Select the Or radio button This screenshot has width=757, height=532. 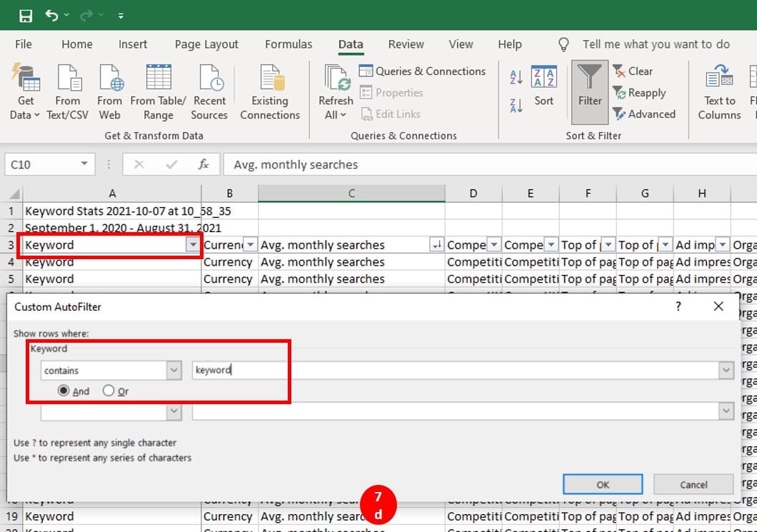coord(108,391)
